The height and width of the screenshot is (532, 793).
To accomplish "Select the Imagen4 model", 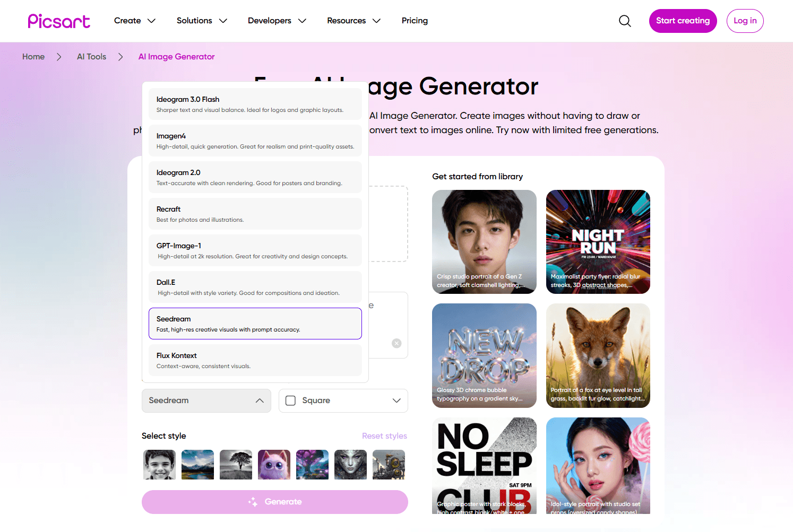I will (255, 141).
